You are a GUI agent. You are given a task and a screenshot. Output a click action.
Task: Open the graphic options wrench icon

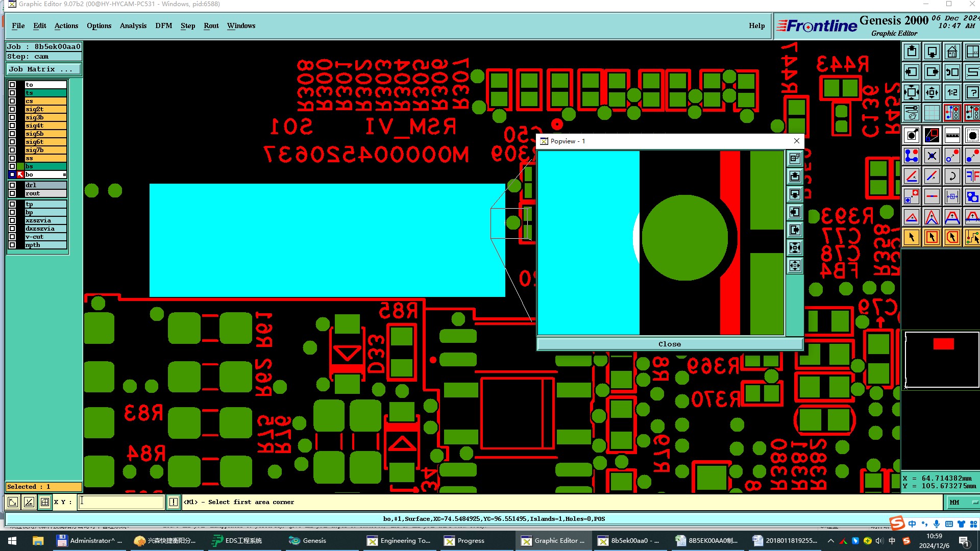coord(912,113)
